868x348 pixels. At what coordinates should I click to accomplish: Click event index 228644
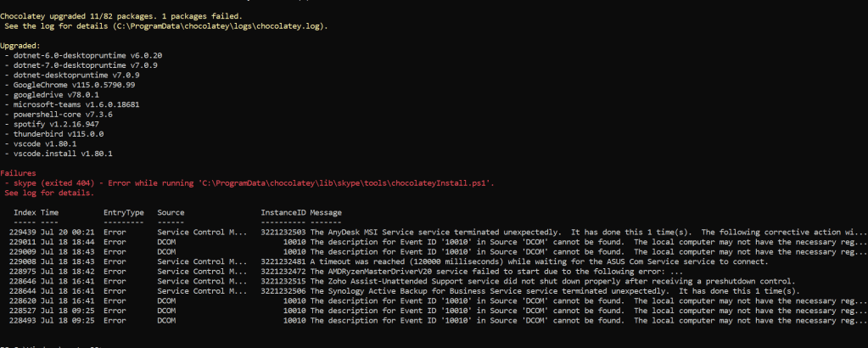point(23,291)
